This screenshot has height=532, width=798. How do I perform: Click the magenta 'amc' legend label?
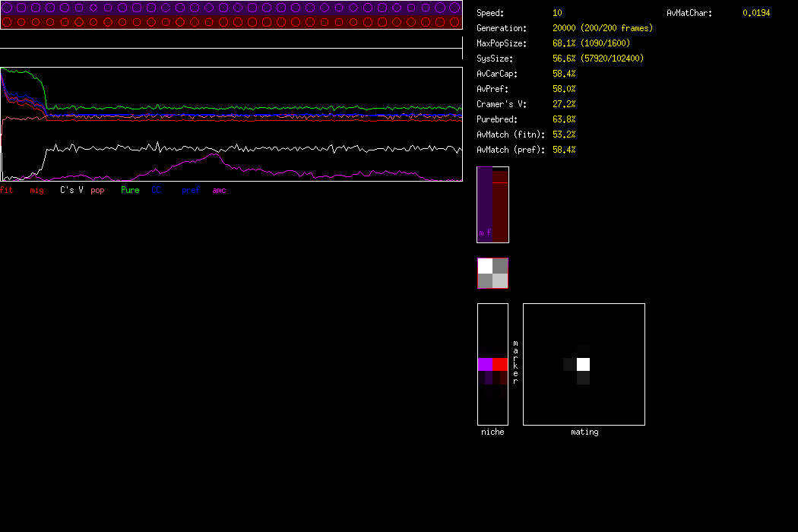(219, 190)
